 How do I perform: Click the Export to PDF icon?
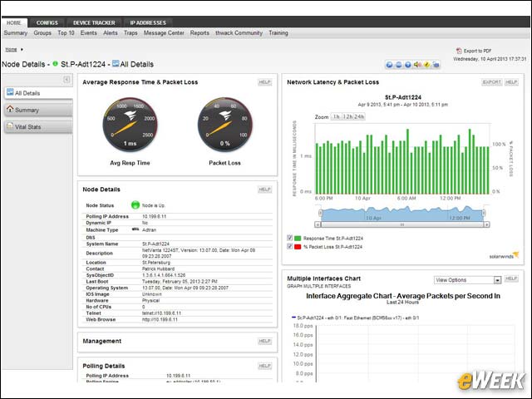click(x=459, y=51)
